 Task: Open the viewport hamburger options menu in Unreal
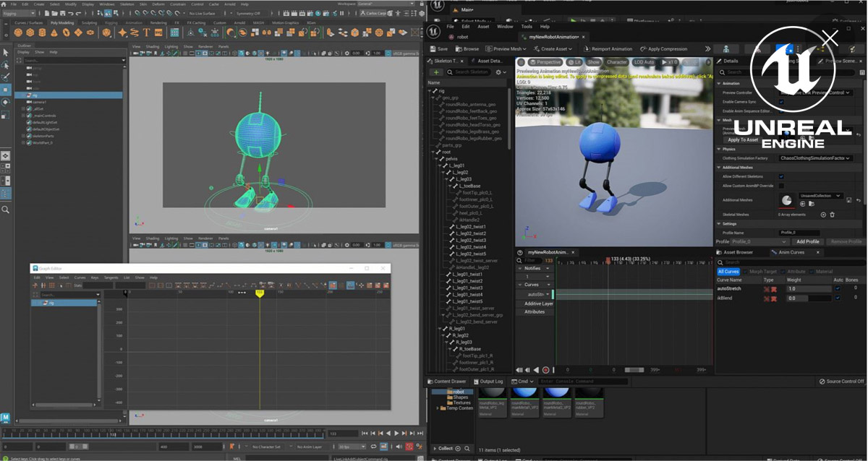point(522,62)
